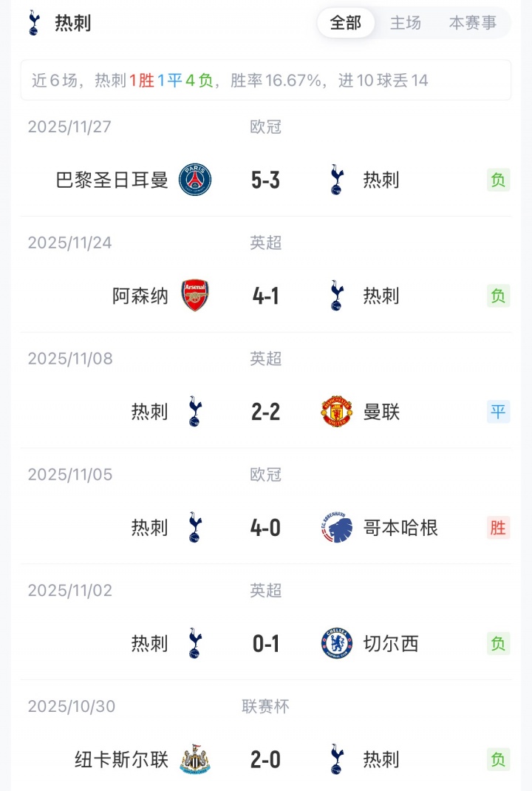The height and width of the screenshot is (791, 532).
Task: Open the 5-3 score versus PSG
Action: coord(266,180)
